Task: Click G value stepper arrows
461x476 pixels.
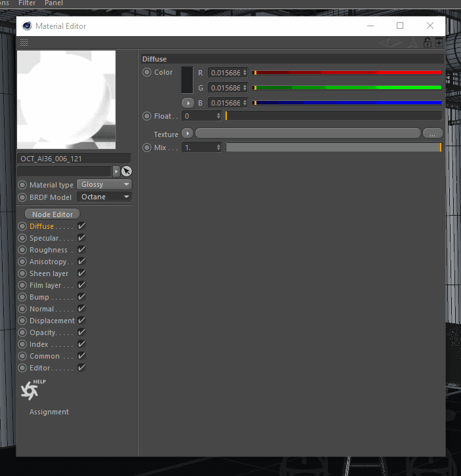Action: point(245,88)
